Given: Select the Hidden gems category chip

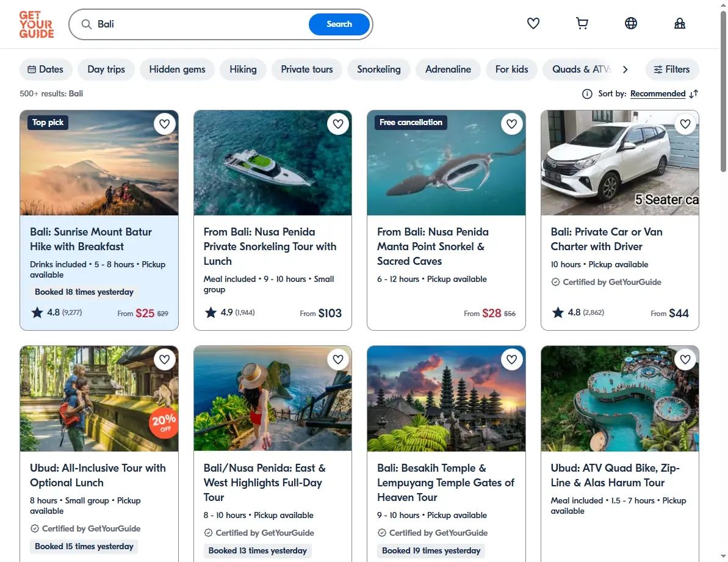Looking at the screenshot, I should point(177,70).
